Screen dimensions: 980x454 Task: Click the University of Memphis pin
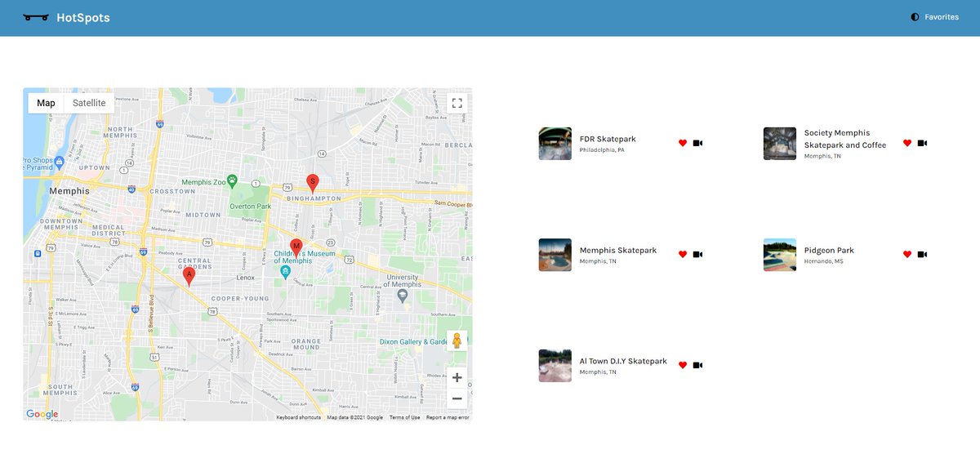(403, 295)
